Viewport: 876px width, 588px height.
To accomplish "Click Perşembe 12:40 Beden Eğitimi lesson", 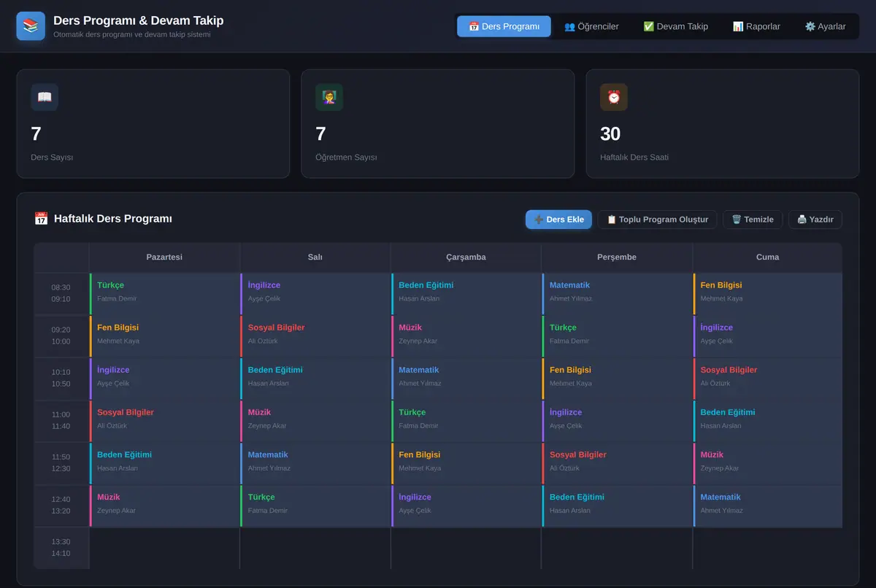I will pyautogui.click(x=617, y=506).
